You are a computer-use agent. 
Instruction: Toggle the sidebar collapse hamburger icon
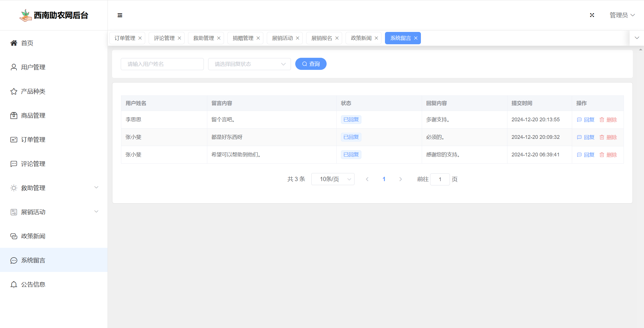click(x=120, y=15)
